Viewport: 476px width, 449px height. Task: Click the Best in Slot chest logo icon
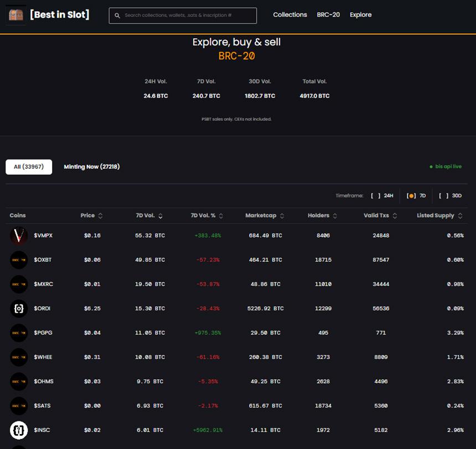tap(16, 15)
